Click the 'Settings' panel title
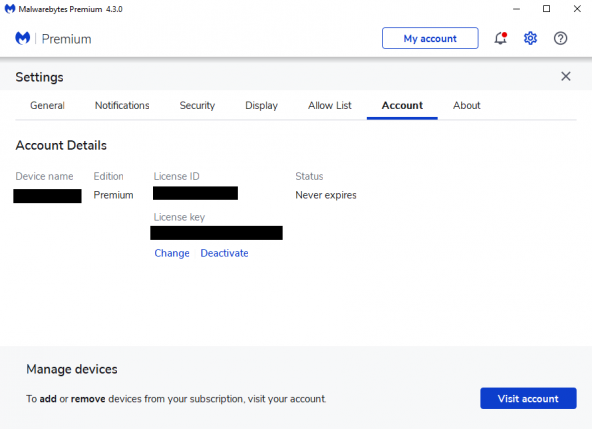This screenshot has width=592, height=429. [x=39, y=77]
